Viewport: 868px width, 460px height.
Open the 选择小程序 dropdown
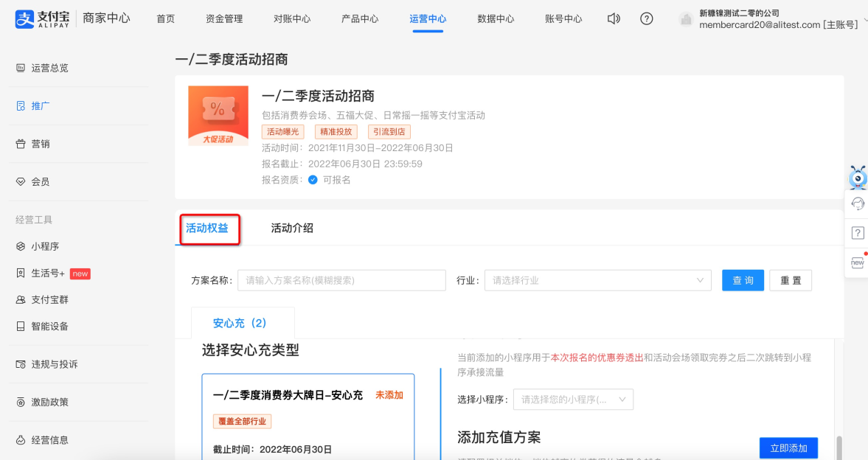click(573, 400)
